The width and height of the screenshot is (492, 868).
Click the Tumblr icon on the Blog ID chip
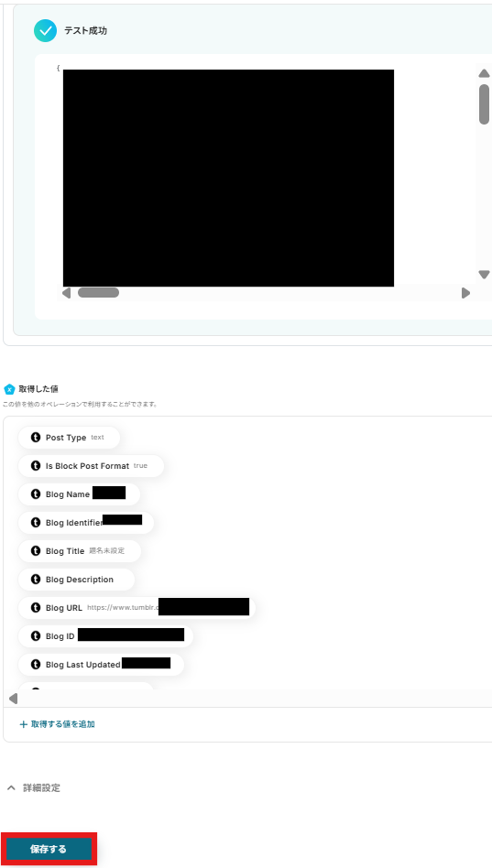click(36, 636)
